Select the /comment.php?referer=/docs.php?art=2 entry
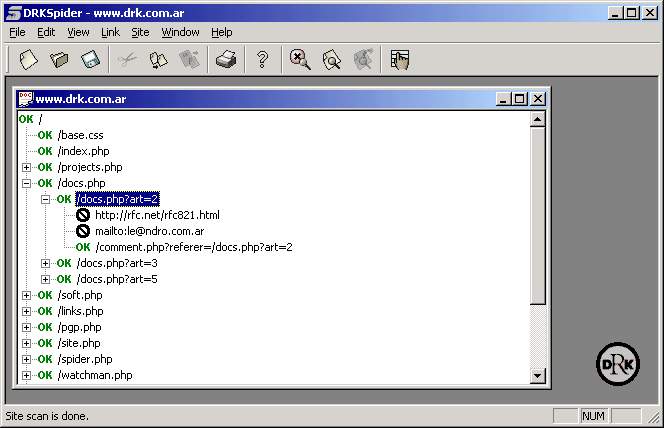 [x=194, y=247]
